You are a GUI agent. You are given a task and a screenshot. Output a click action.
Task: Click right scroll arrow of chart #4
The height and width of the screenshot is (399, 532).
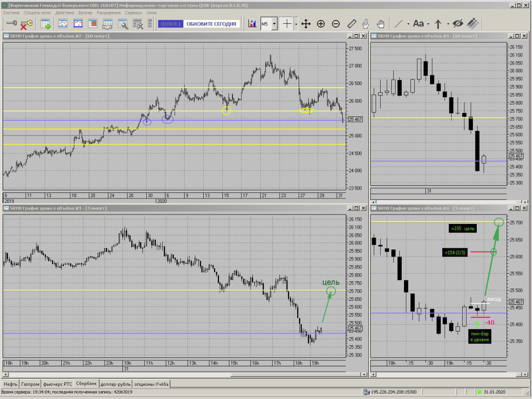click(x=526, y=374)
